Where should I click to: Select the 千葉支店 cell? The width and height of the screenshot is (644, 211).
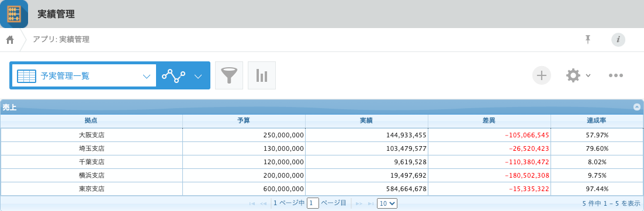[92, 162]
